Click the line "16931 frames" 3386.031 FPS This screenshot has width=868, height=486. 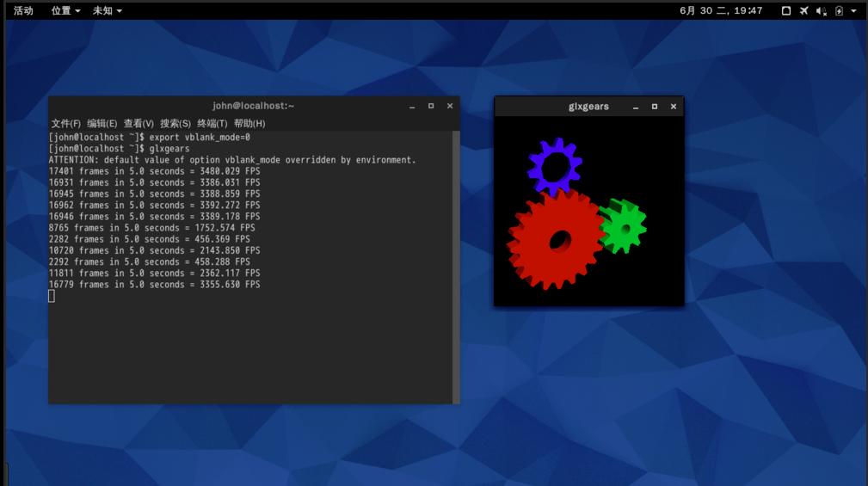155,182
